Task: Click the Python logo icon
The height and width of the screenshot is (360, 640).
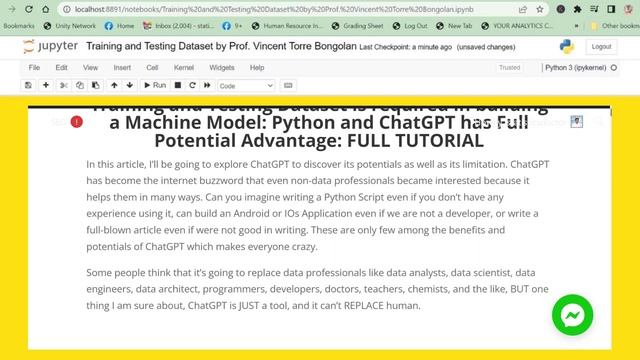Action: (x=567, y=47)
